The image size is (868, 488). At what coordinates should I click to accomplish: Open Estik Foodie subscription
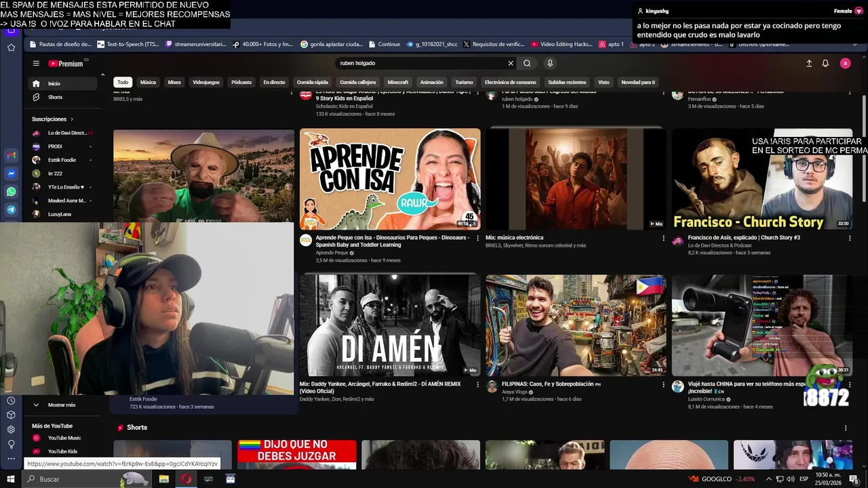click(63, 160)
